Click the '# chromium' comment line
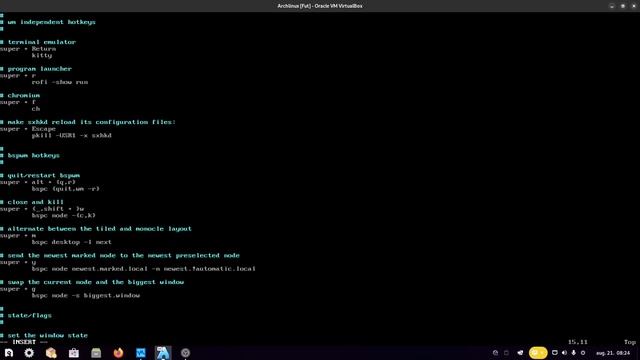The image size is (640, 360). tap(20, 96)
